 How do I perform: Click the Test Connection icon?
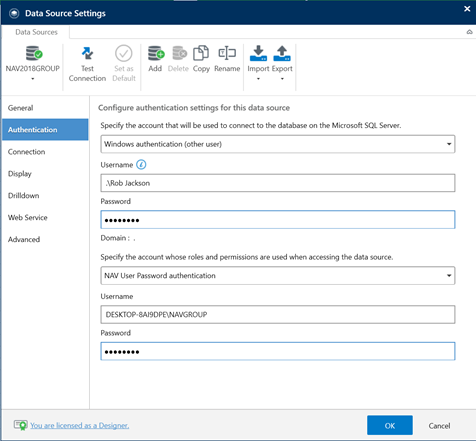(x=87, y=53)
